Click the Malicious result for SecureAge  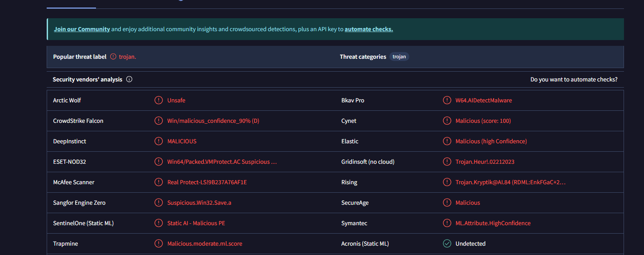coord(468,202)
